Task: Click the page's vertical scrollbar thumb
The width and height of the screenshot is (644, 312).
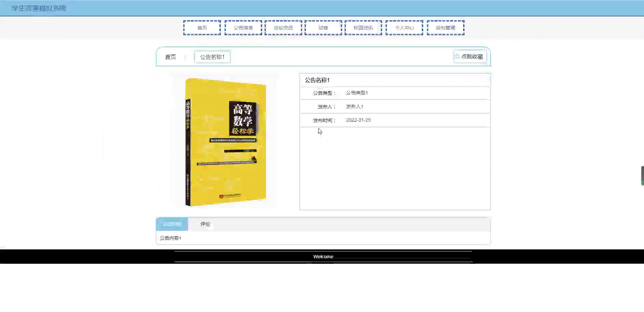Action: click(x=642, y=176)
